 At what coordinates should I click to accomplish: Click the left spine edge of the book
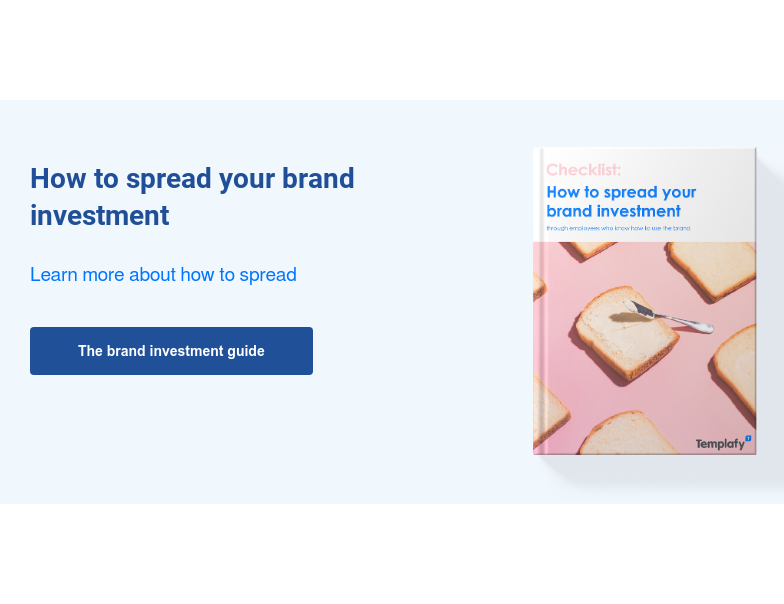[x=536, y=300]
